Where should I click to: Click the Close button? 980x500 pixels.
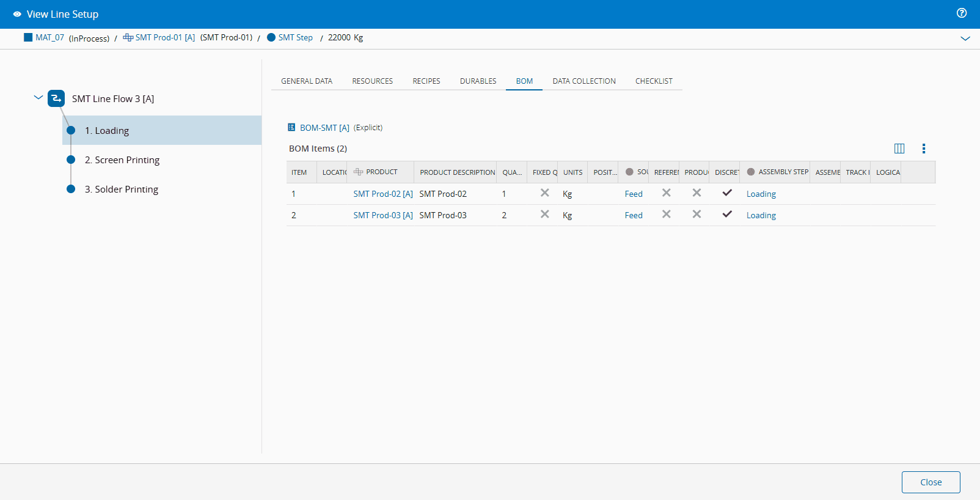click(931, 482)
